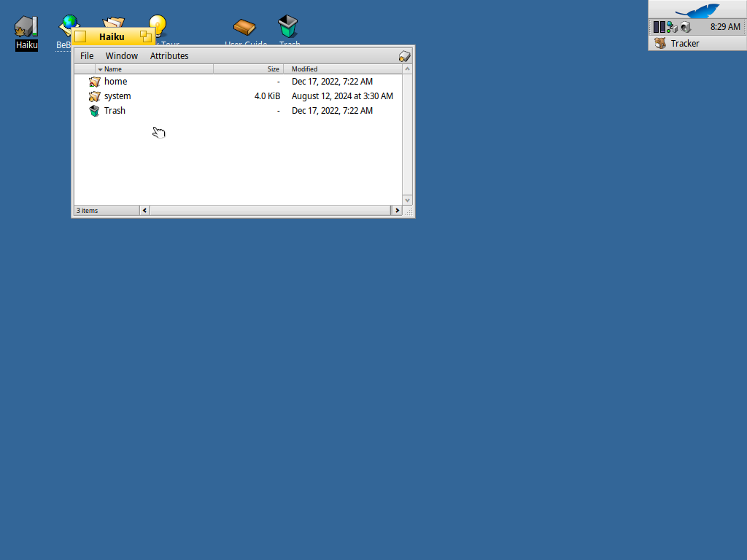Click the Tracker entry in Deskbar

(x=697, y=43)
